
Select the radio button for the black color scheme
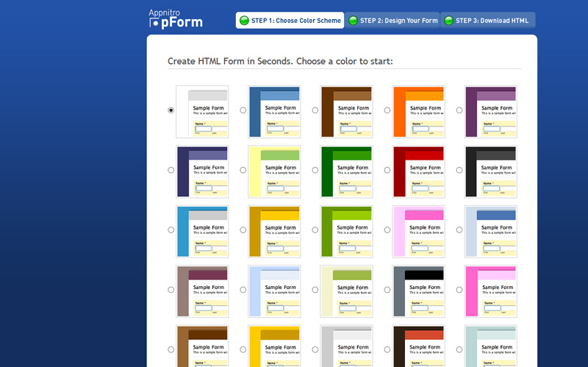tap(459, 170)
